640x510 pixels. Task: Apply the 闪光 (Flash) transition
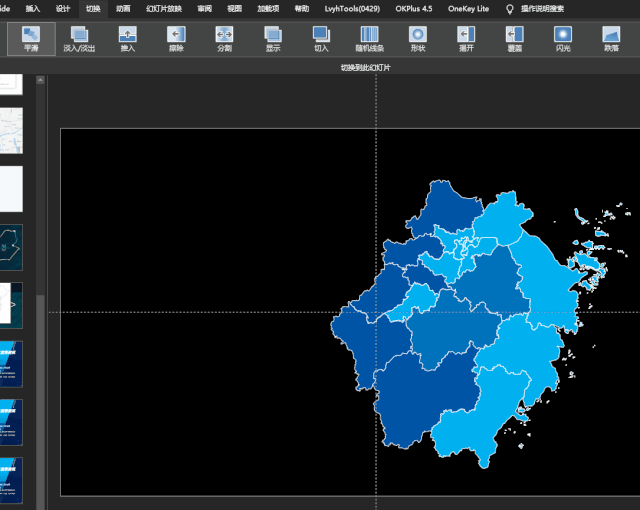pos(563,39)
